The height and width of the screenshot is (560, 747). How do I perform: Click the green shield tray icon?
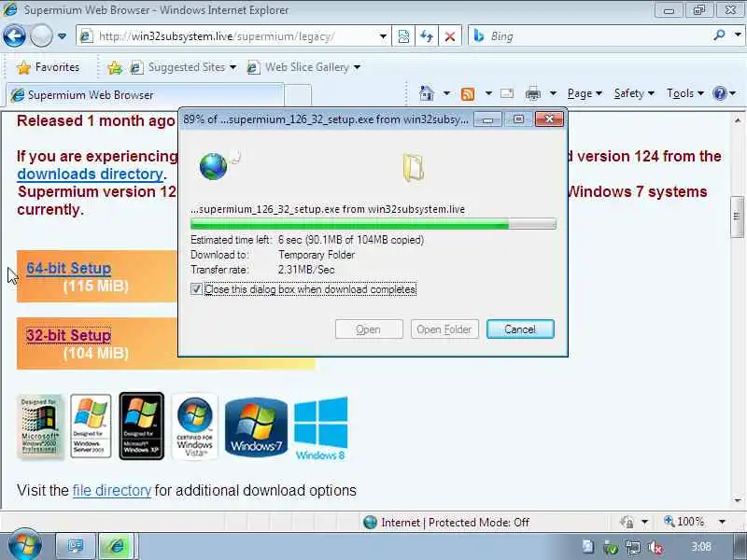click(611, 548)
